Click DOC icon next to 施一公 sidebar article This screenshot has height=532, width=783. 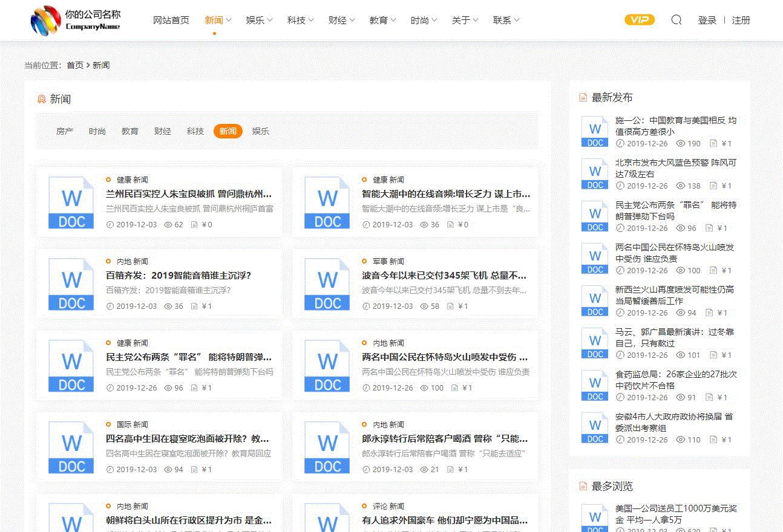tap(595, 132)
